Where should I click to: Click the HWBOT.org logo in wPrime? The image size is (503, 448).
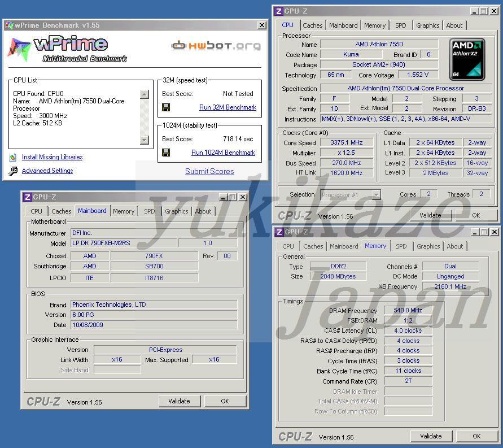tap(216, 46)
